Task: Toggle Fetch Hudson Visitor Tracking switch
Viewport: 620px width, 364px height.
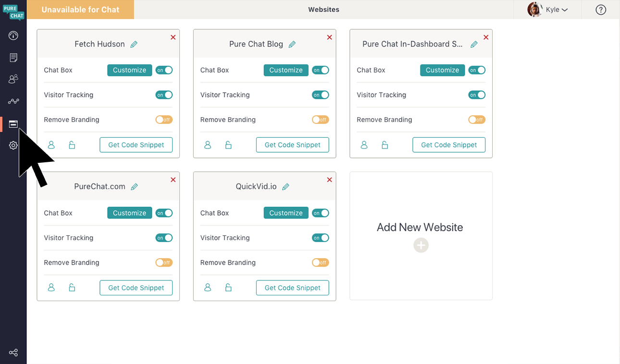Action: click(x=164, y=95)
